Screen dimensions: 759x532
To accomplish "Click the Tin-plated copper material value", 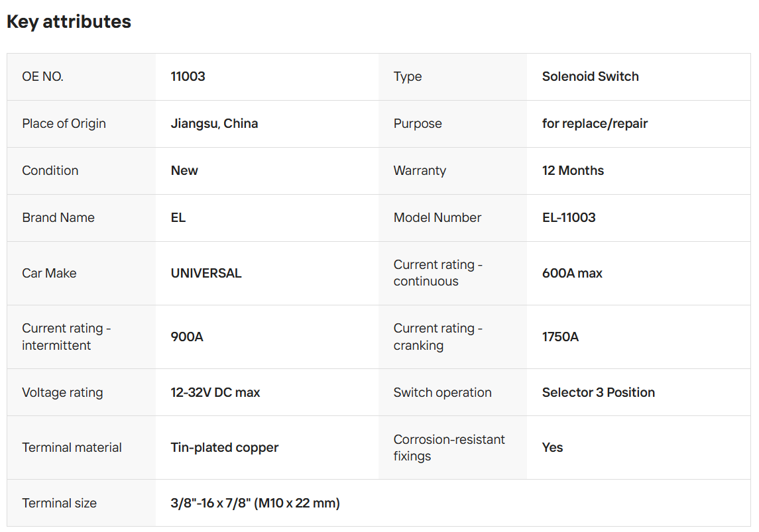I will [225, 447].
